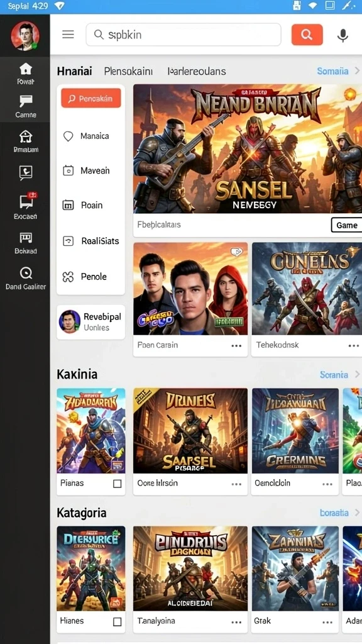362x644 pixels.
Task: Open more options for Oore Irlrsón
Action: [236, 484]
